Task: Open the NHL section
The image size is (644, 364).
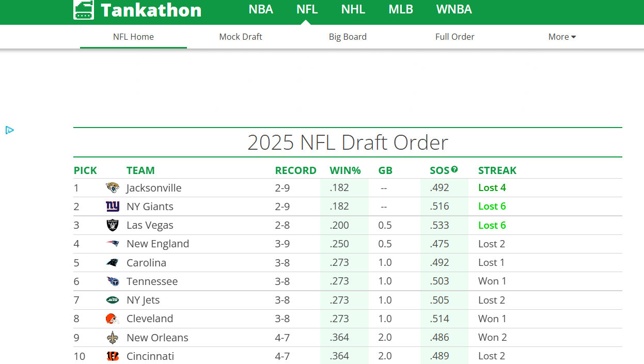Action: [353, 9]
